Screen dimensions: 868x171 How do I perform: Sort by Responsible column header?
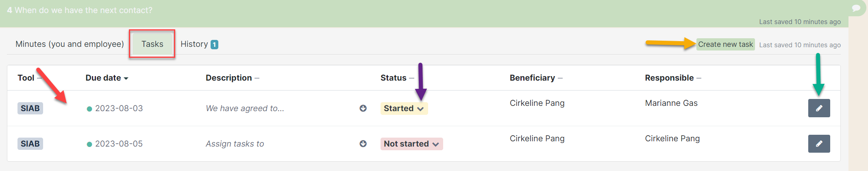673,78
